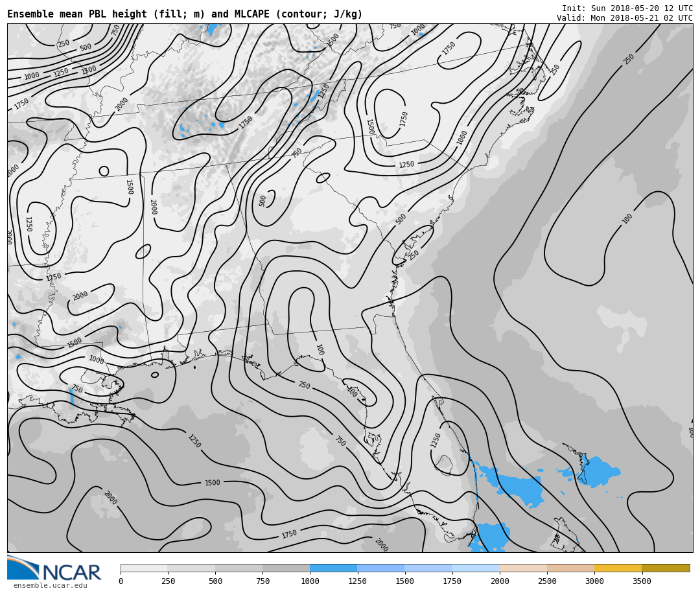Click the NCAR wordmark text
This screenshot has height=593, width=700.
(x=71, y=573)
